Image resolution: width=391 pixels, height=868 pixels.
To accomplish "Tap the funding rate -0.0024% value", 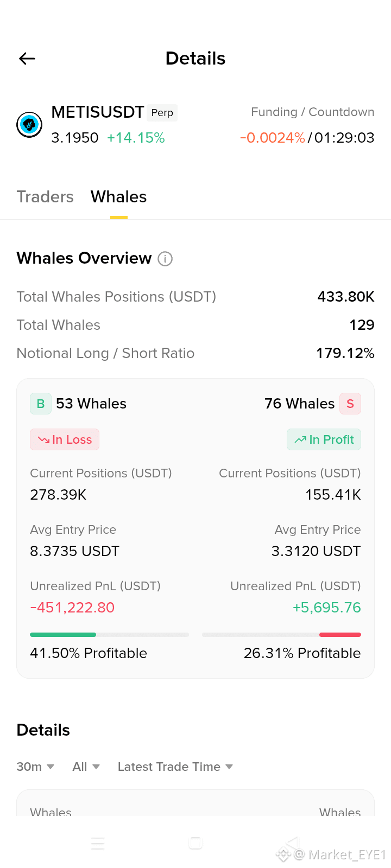I will tap(273, 138).
